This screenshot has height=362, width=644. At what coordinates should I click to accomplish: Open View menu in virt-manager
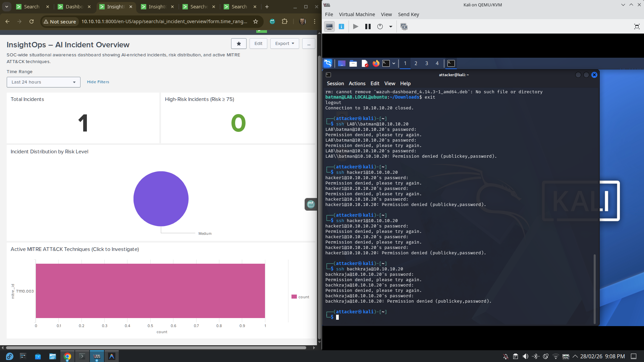click(386, 14)
